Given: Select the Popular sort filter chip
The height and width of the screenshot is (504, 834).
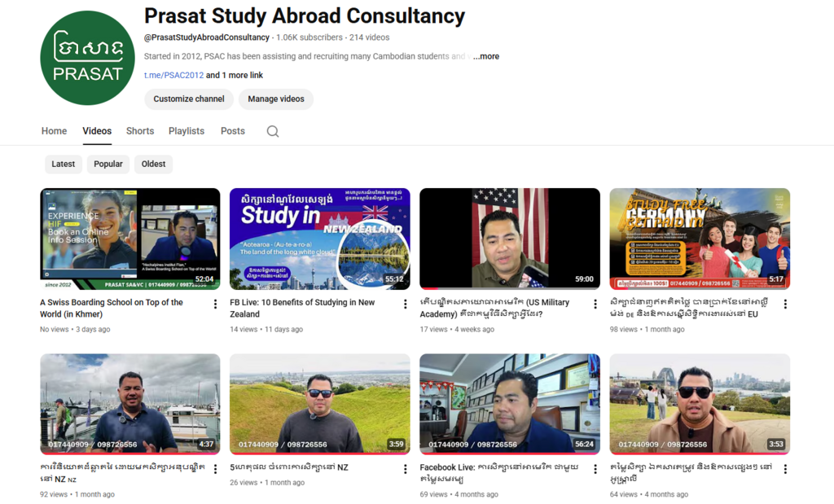Looking at the screenshot, I should pyautogui.click(x=108, y=164).
